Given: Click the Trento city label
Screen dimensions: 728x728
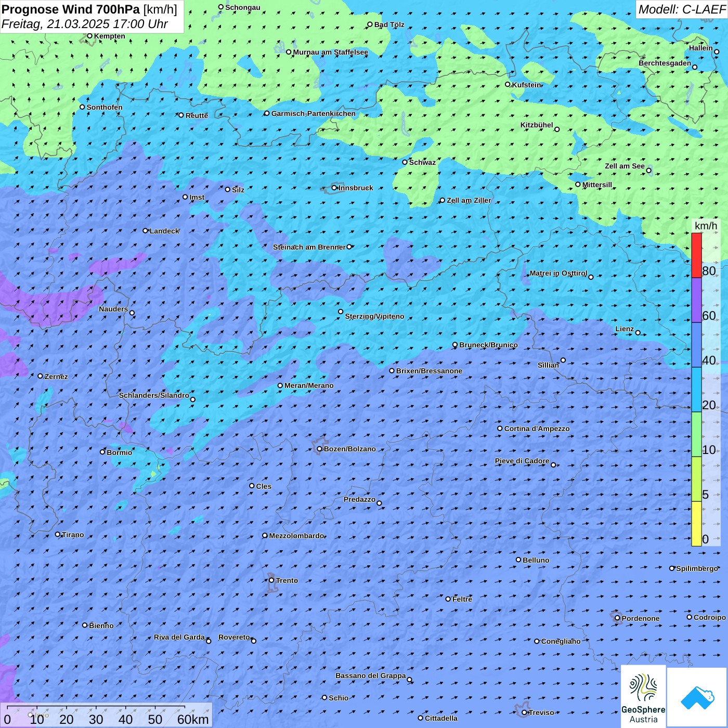Looking at the screenshot, I should tap(287, 580).
